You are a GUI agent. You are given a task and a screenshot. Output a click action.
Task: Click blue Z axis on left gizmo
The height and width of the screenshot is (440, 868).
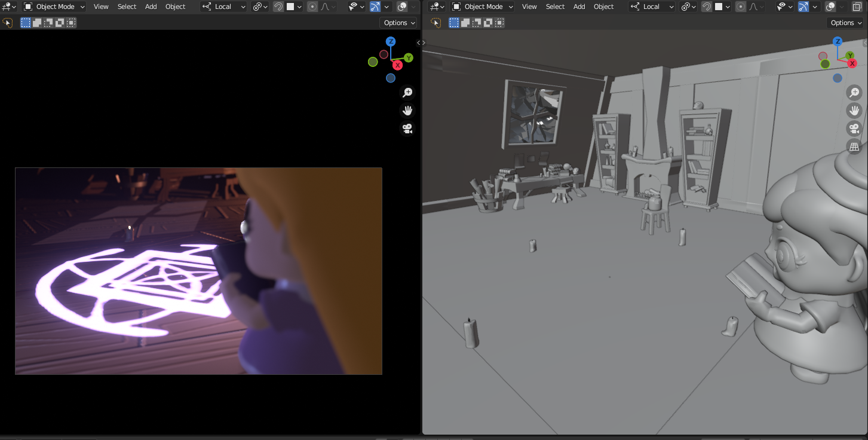[391, 41]
